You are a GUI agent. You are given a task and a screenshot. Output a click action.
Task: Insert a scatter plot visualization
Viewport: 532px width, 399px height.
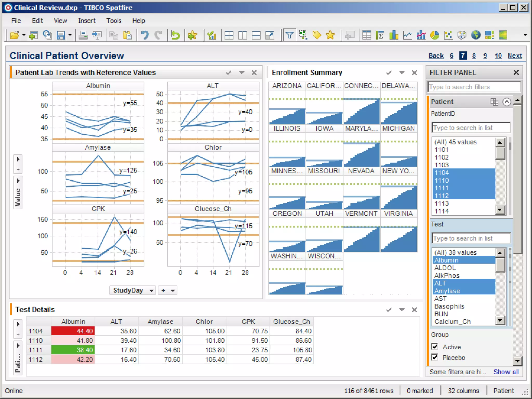pyautogui.click(x=448, y=35)
